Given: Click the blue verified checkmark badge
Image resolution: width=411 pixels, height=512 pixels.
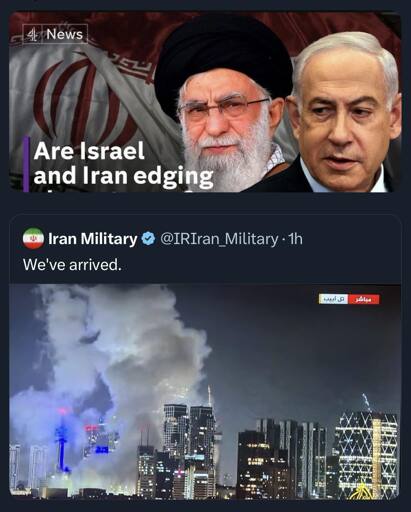Looking at the screenshot, I should click(x=148, y=239).
